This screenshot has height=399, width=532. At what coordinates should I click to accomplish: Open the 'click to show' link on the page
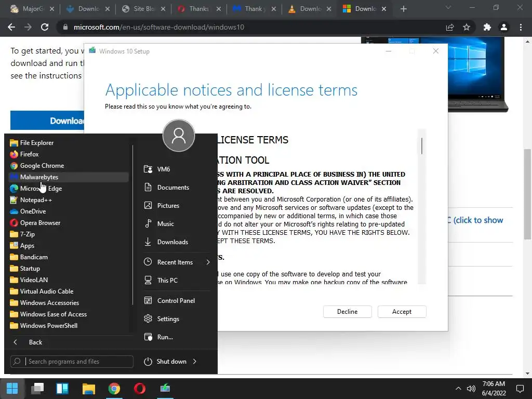tap(476, 220)
